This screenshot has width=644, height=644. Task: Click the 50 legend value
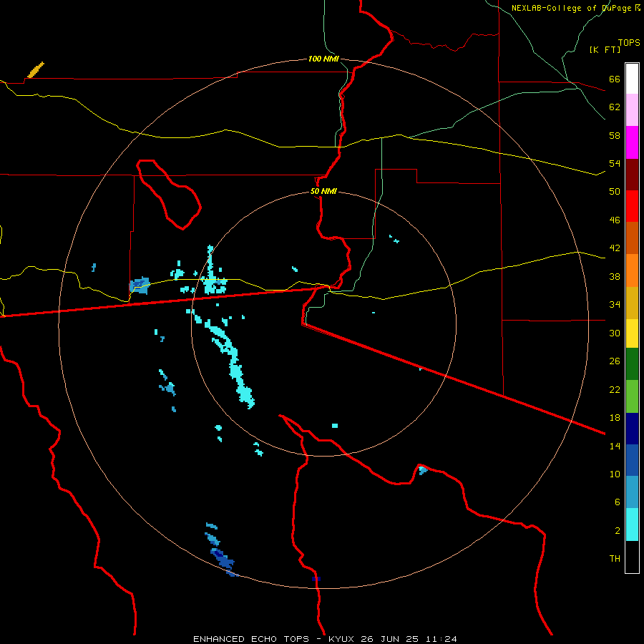615,192
